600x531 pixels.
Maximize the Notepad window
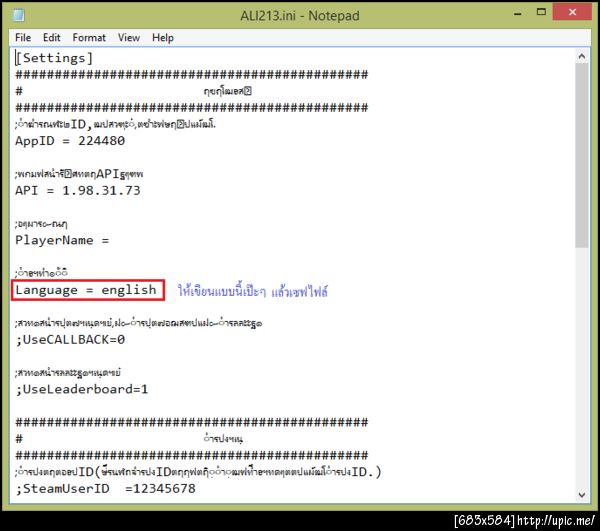(541, 12)
